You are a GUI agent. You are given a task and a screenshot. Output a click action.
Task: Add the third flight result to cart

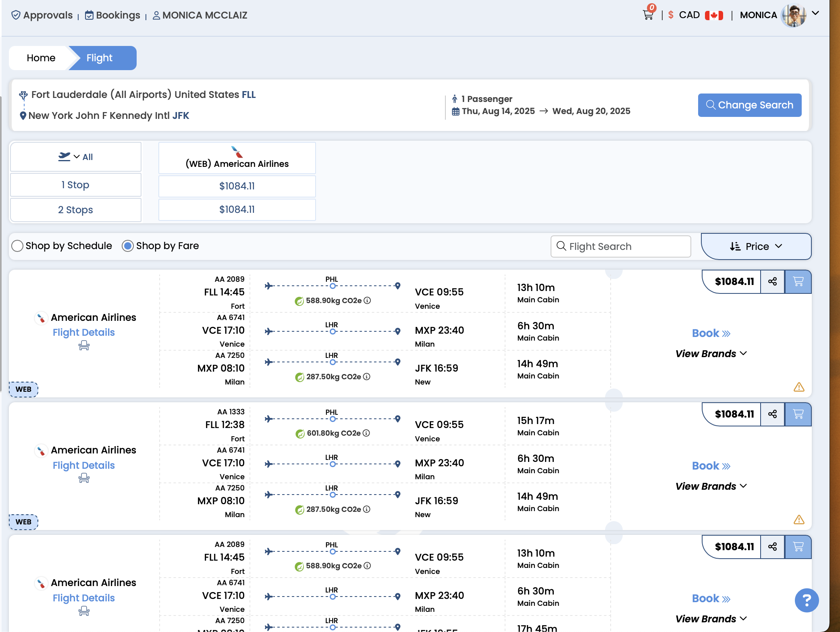pos(798,547)
